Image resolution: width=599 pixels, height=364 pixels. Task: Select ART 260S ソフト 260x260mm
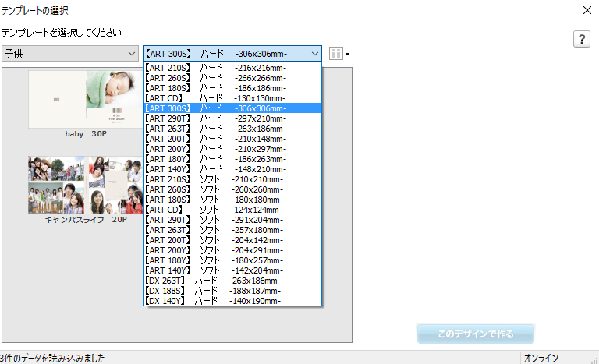pos(232,189)
